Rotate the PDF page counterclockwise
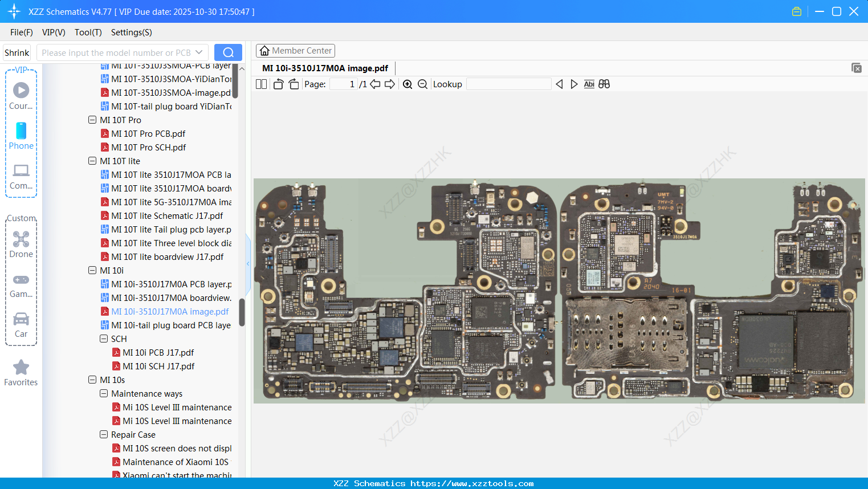This screenshot has height=489, width=868. (278, 84)
